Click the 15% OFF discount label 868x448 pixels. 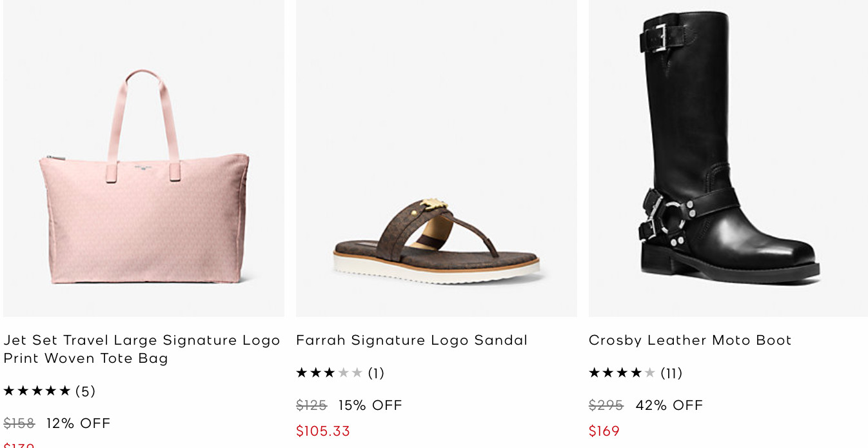click(x=370, y=405)
